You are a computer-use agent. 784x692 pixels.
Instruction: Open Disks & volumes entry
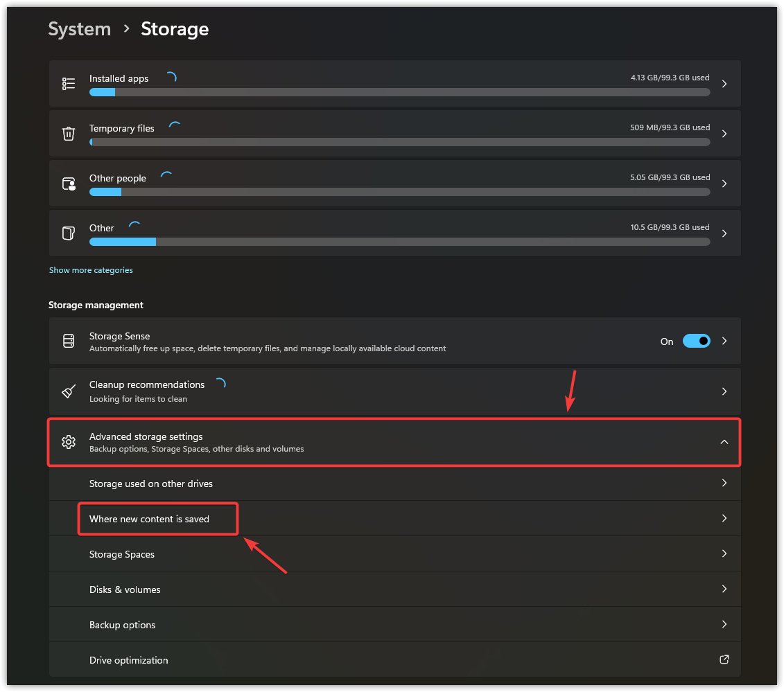(x=125, y=589)
